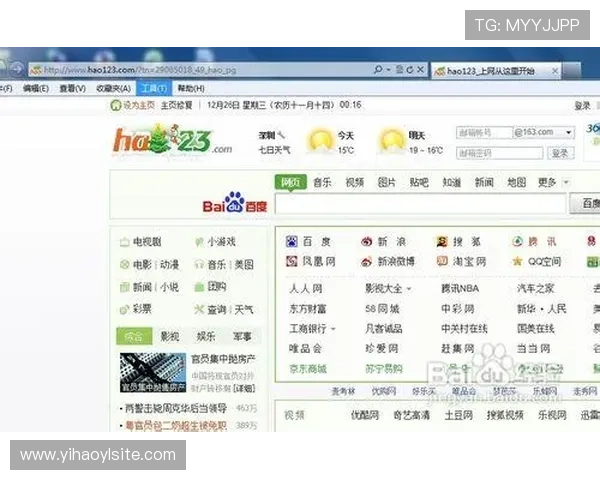Close the hao123 browser tab
Image resolution: width=600 pixels, height=480 pixels.
coord(554,71)
